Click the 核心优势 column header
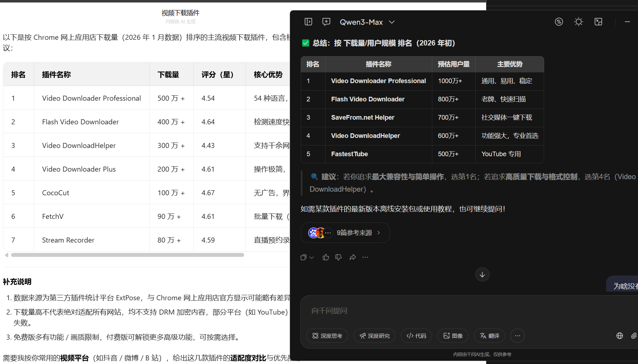638x364 pixels. [268, 75]
